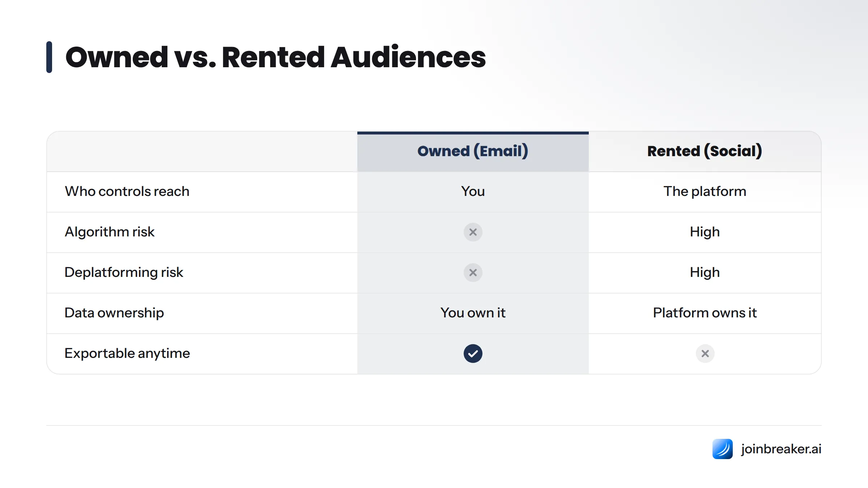Select the 'You own it' cell
This screenshot has height=488, width=868.
click(x=473, y=313)
